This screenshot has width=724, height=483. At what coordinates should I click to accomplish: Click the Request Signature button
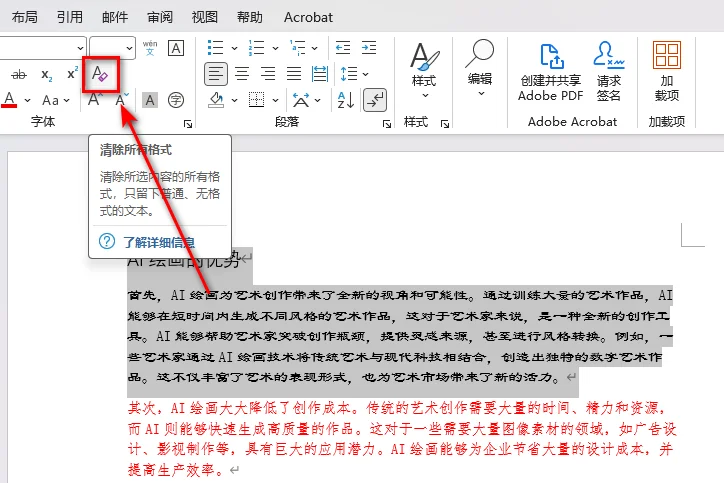(609, 72)
